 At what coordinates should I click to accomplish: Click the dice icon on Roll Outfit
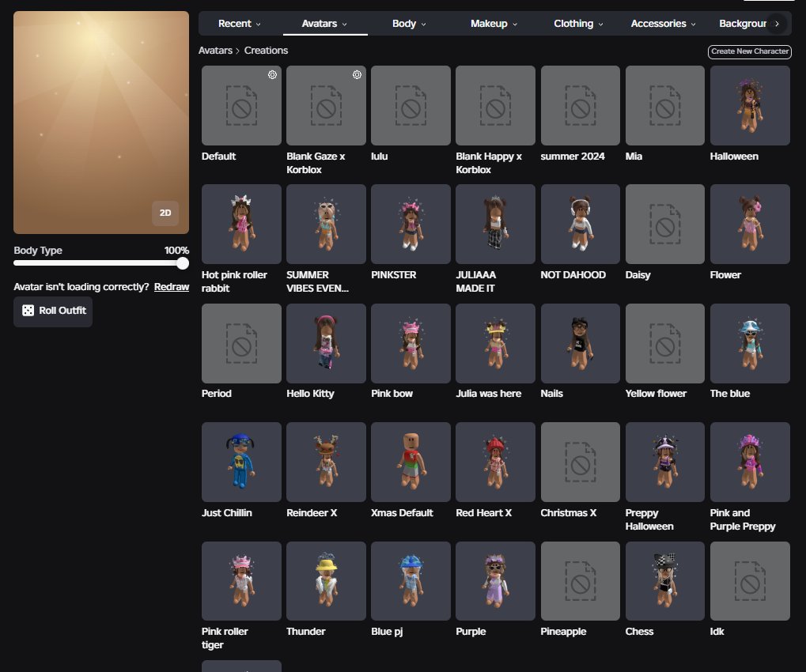tap(28, 311)
